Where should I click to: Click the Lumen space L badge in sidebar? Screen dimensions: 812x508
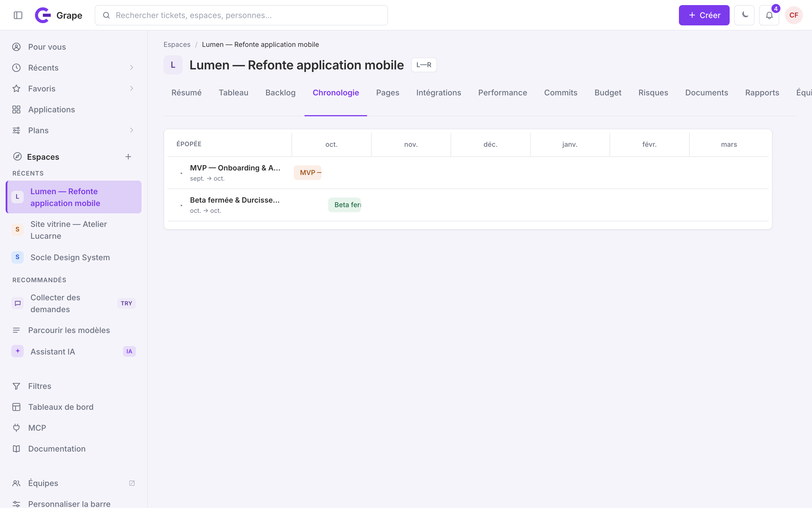tap(17, 197)
